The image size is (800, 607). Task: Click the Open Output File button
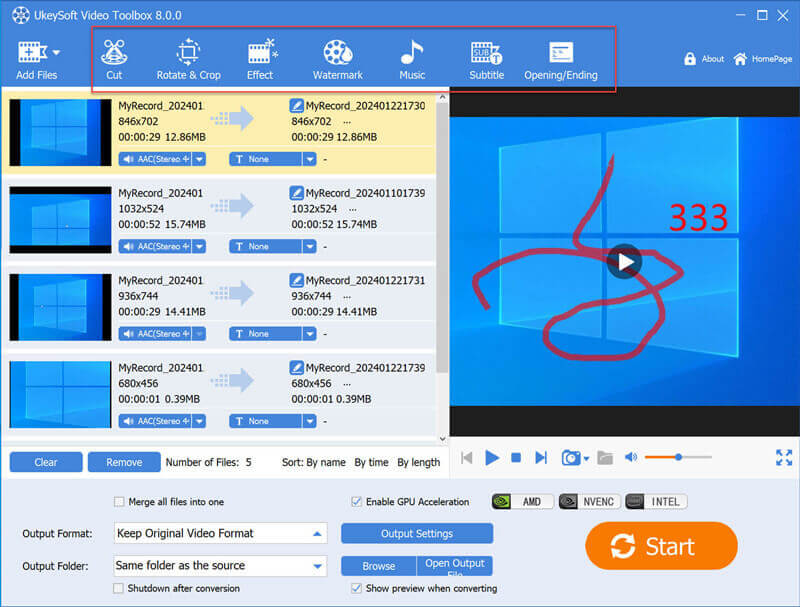click(455, 566)
